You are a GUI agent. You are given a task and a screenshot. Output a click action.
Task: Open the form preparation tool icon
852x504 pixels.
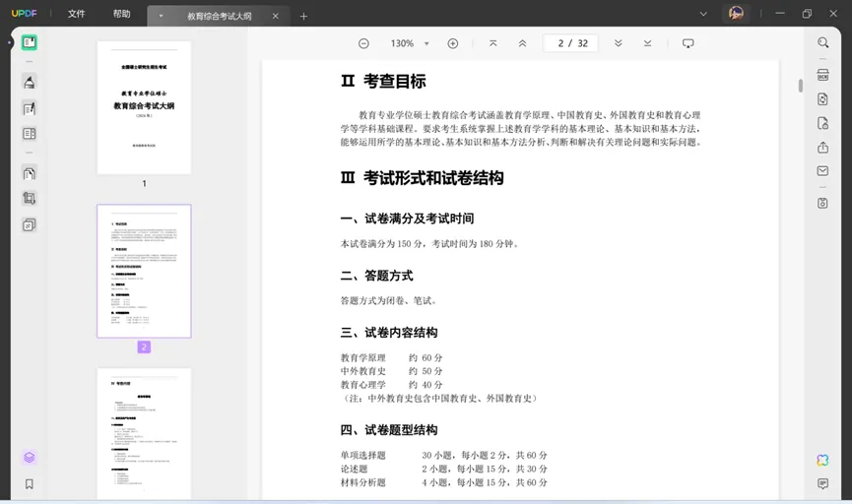tap(30, 134)
